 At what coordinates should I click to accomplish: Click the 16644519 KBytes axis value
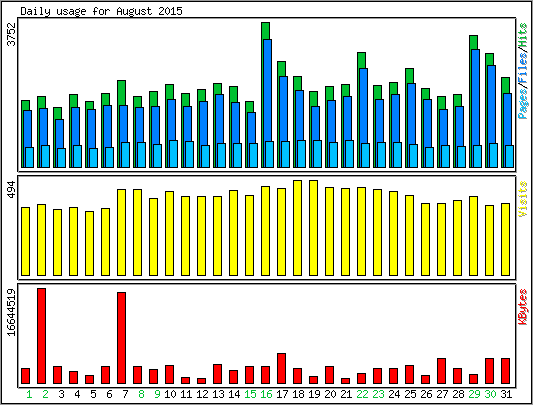12,312
